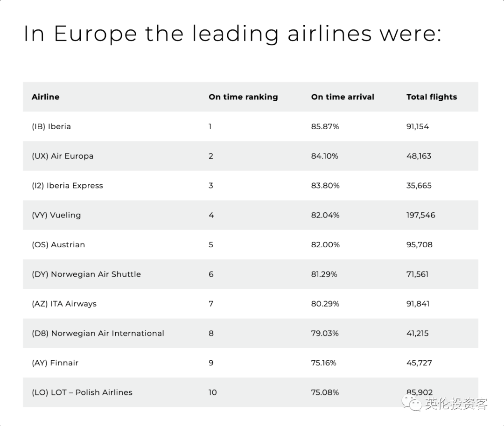This screenshot has height=426, width=504.
Task: Click Iberia's 85.87% on time value
Action: (325, 126)
